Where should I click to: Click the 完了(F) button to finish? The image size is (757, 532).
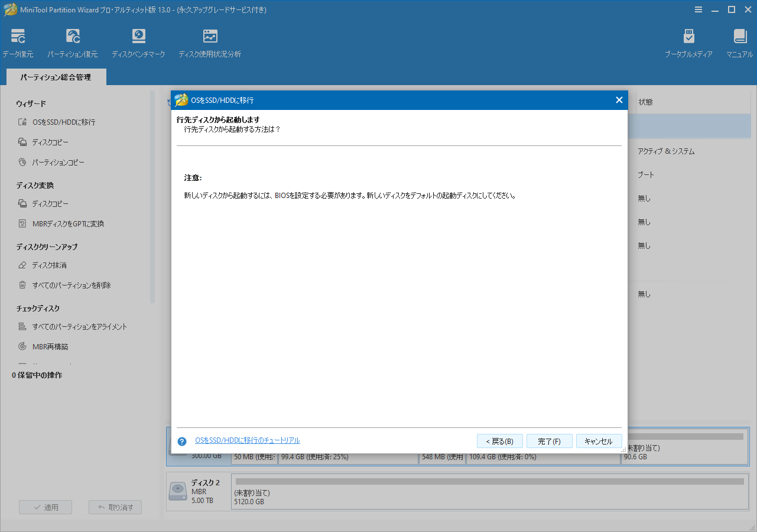point(549,440)
